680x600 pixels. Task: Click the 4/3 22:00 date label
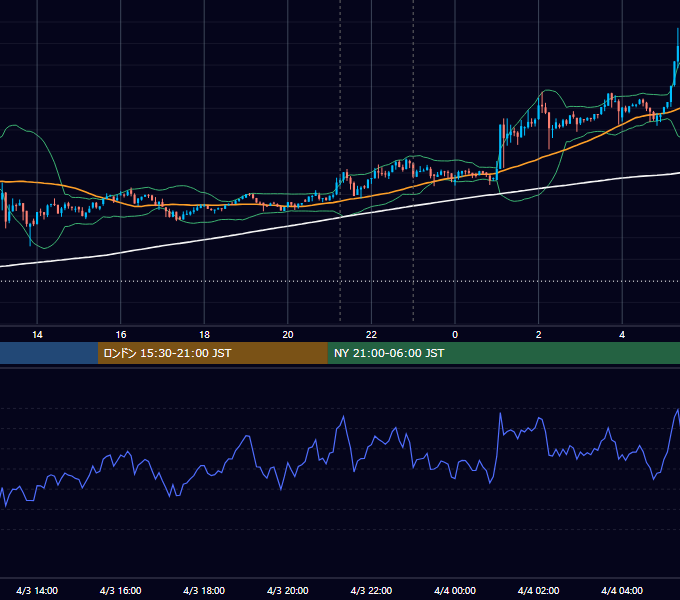[371, 590]
